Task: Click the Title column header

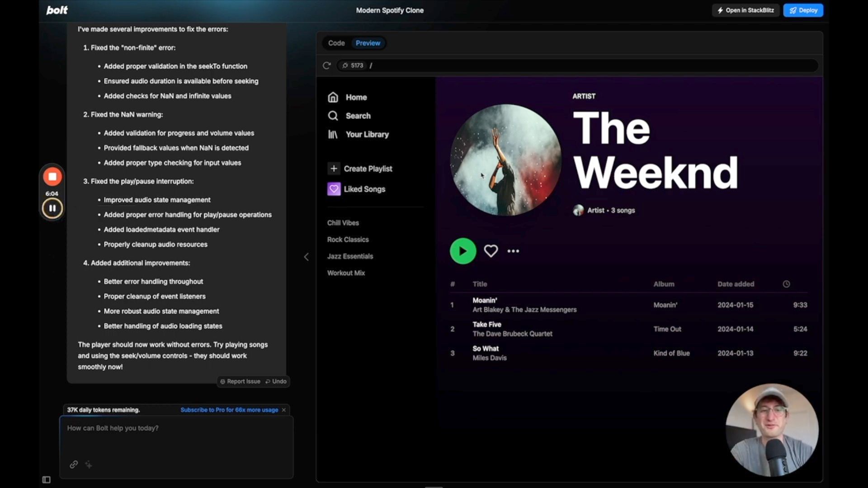Action: coord(480,284)
